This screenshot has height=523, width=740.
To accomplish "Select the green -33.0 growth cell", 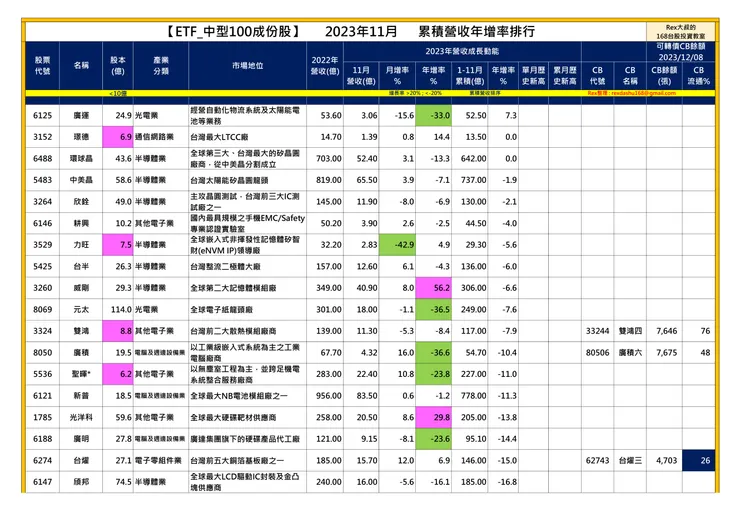I will [433, 116].
